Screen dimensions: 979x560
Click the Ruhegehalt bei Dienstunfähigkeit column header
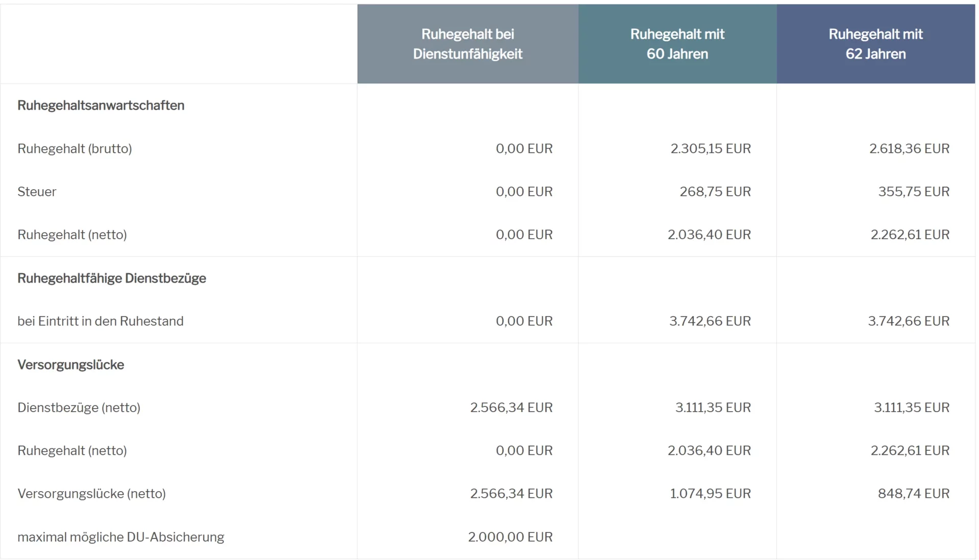point(467,44)
